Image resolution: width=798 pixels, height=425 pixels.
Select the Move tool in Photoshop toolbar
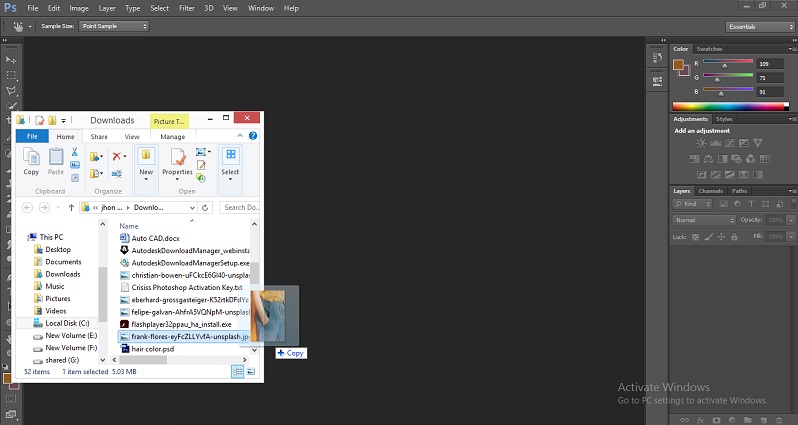pyautogui.click(x=11, y=60)
